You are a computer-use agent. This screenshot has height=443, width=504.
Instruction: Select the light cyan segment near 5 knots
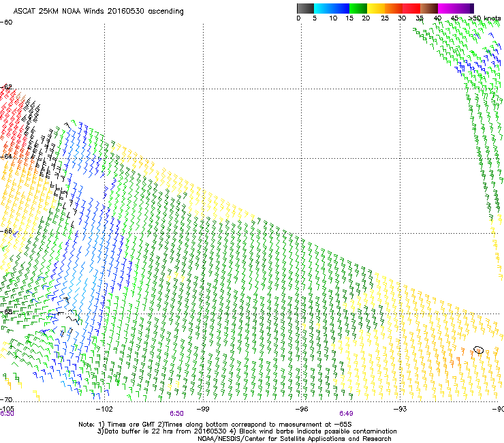click(323, 8)
